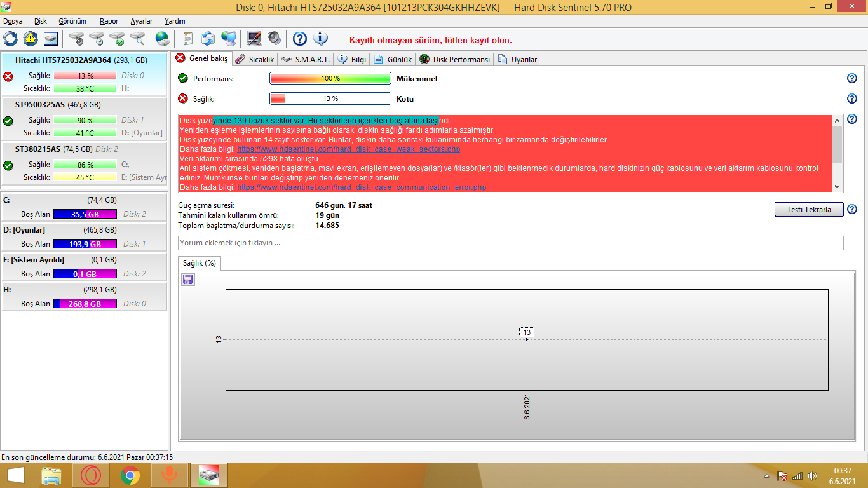The height and width of the screenshot is (488, 868).
Task: Open the Rapor menu
Action: click(109, 21)
